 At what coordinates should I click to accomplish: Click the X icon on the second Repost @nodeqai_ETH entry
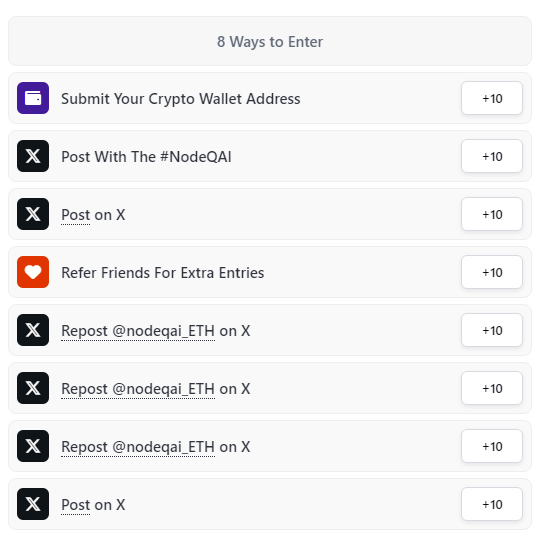point(33,388)
